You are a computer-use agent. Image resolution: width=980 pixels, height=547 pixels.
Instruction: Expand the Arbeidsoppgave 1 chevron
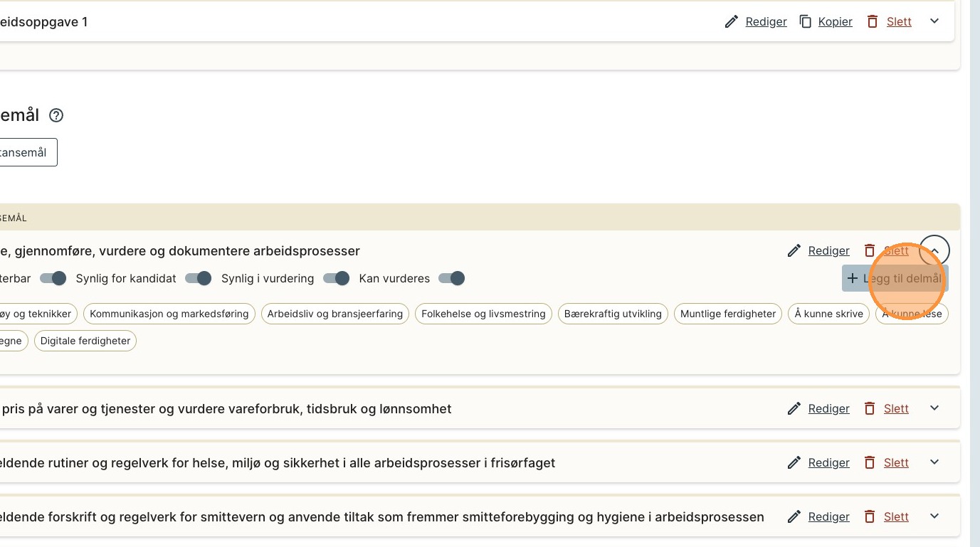[x=934, y=21]
